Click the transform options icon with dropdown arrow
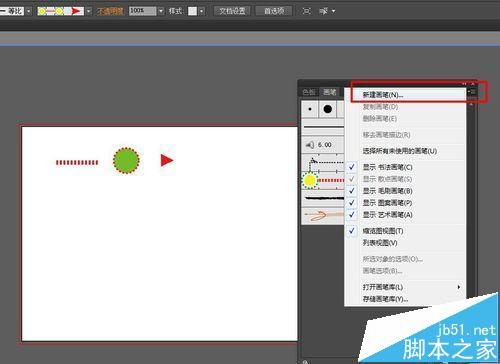The width and height of the screenshot is (500, 364). tap(327, 11)
